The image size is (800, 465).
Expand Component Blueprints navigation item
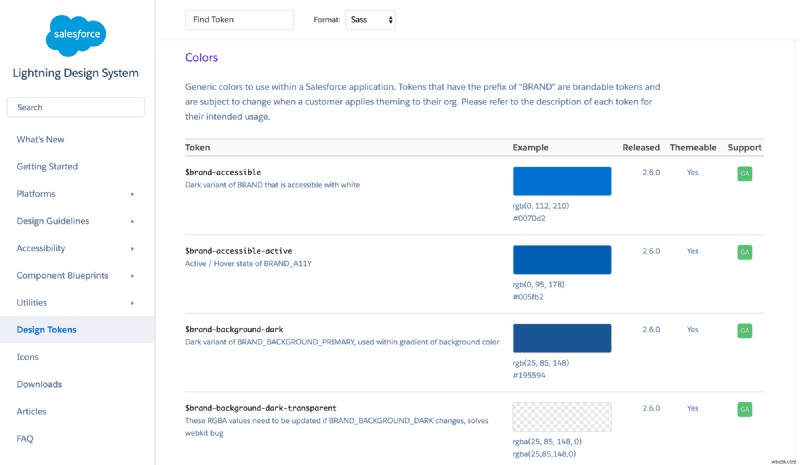(132, 275)
